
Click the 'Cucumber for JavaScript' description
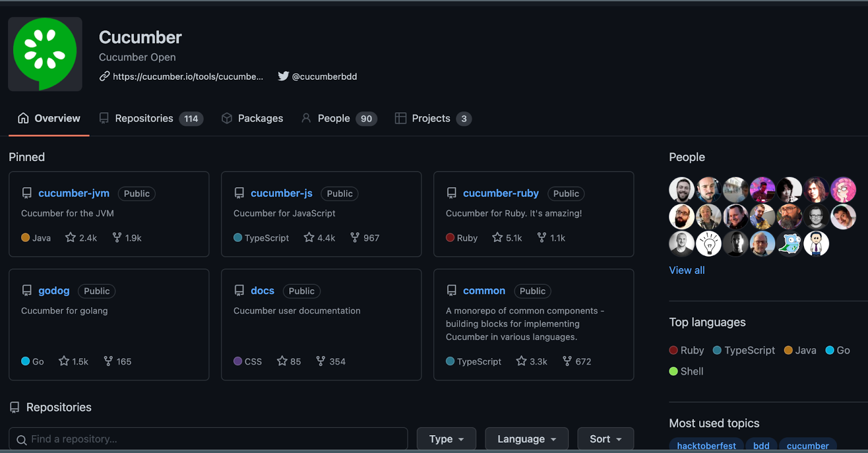(284, 213)
